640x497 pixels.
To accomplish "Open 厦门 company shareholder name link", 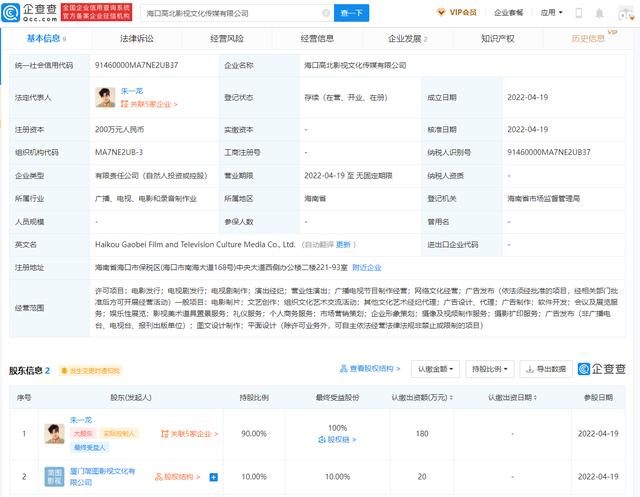I will click(x=102, y=477).
